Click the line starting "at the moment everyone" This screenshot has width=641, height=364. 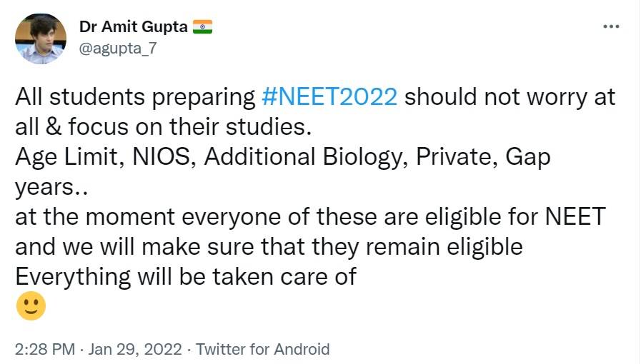[x=309, y=216]
